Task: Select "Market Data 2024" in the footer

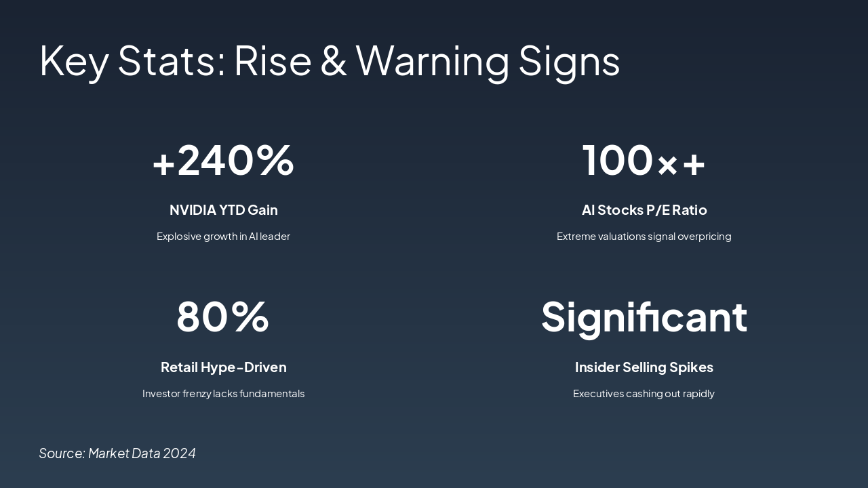Action: [x=142, y=453]
